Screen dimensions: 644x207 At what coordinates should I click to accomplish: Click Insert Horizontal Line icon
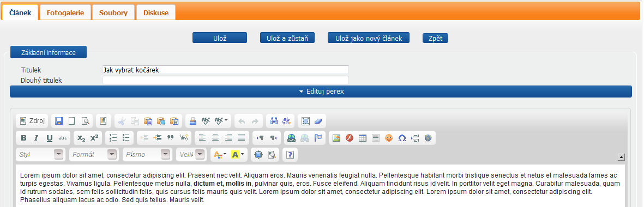point(375,138)
